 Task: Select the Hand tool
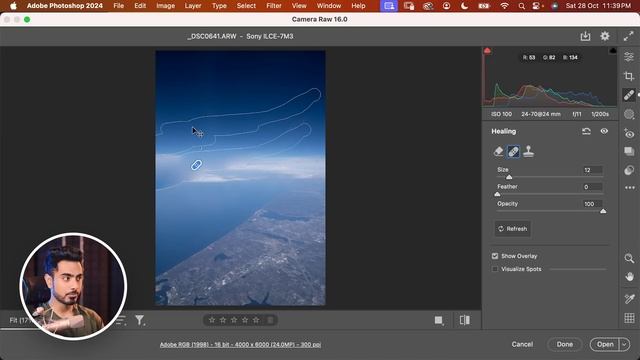point(629,277)
